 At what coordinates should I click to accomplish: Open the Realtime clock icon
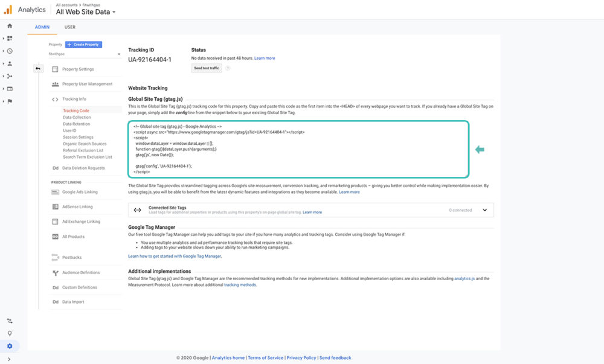[x=10, y=51]
